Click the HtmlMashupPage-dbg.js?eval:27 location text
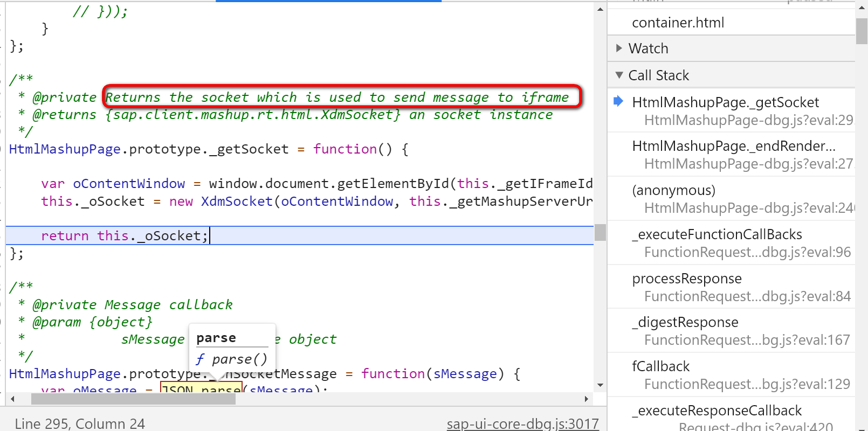 (749, 164)
